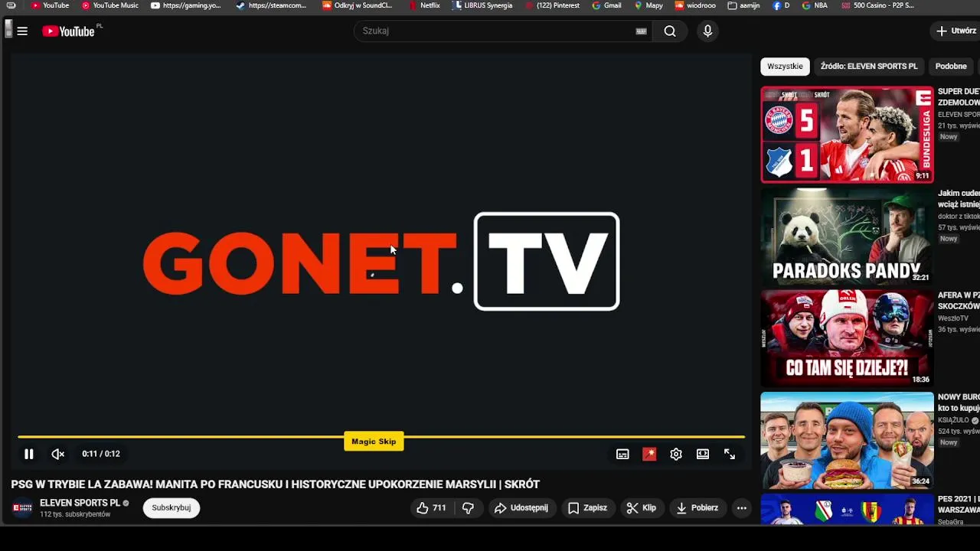980x551 pixels.
Task: Open the Mapy bookmark
Action: point(648,5)
